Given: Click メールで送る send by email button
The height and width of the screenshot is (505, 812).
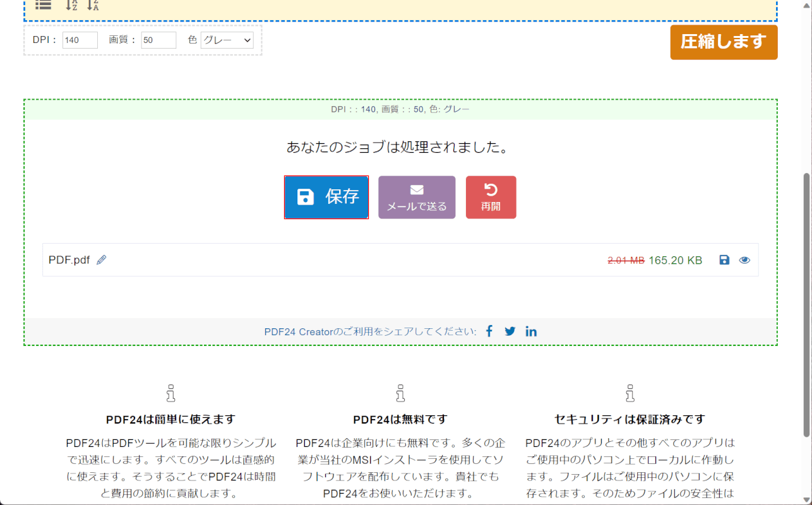Looking at the screenshot, I should [417, 198].
